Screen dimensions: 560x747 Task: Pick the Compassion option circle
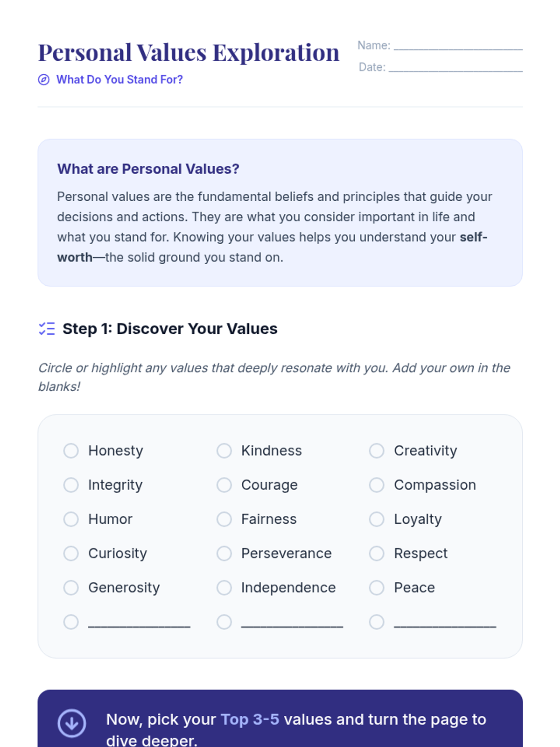[x=377, y=485]
